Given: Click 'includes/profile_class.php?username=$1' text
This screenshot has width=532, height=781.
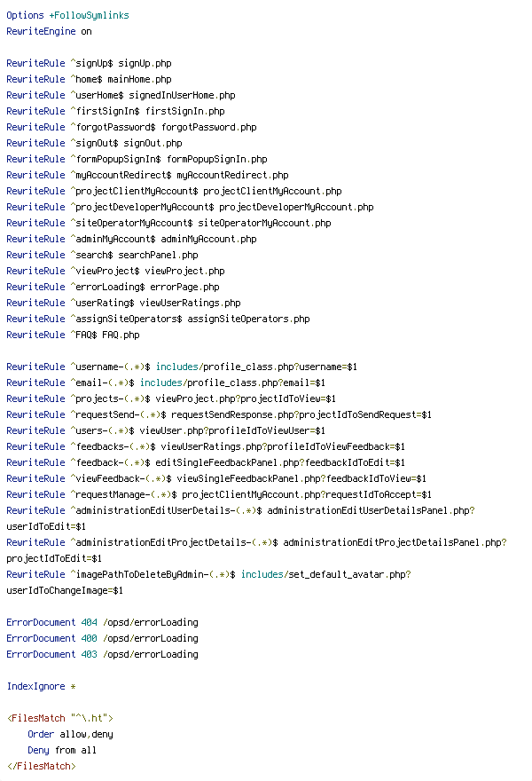Looking at the screenshot, I should coord(257,366).
